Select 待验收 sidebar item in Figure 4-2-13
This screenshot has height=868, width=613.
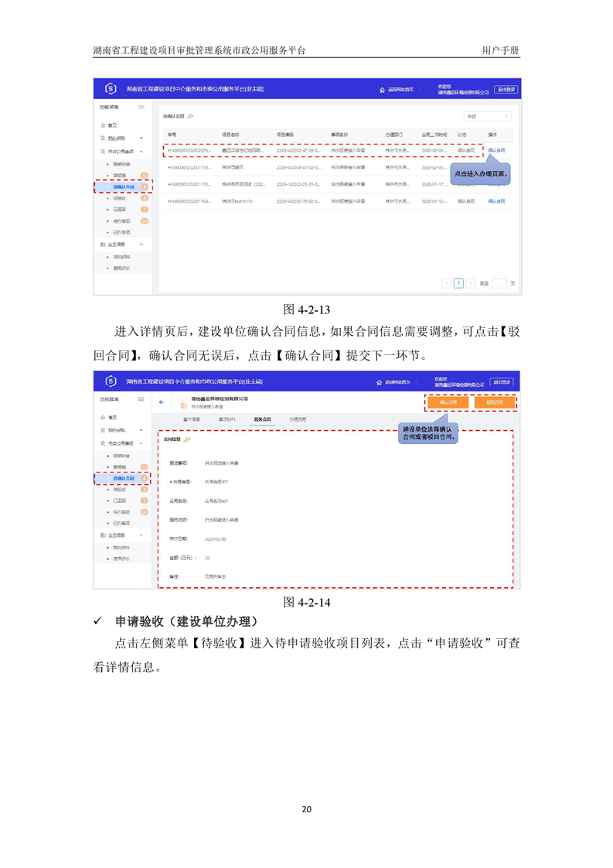120,198
